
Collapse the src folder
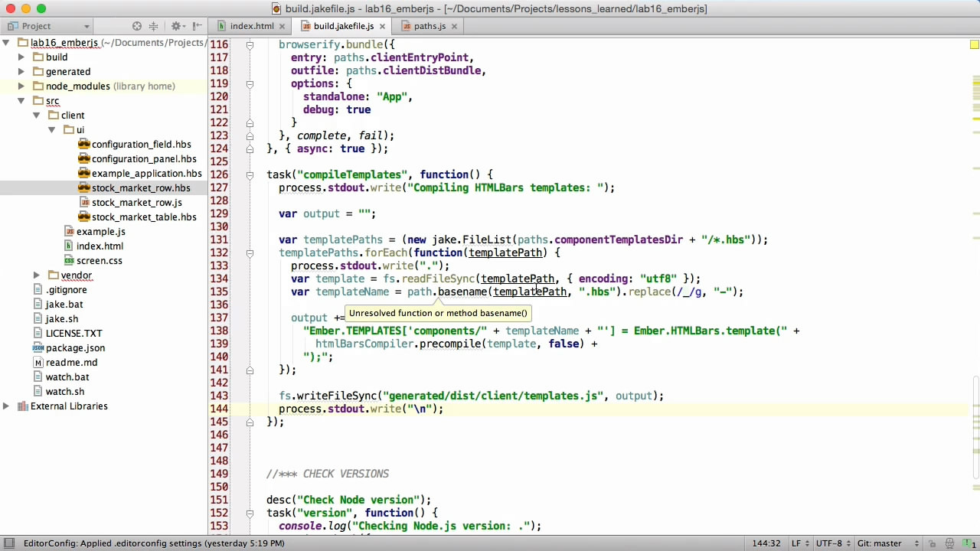(21, 101)
